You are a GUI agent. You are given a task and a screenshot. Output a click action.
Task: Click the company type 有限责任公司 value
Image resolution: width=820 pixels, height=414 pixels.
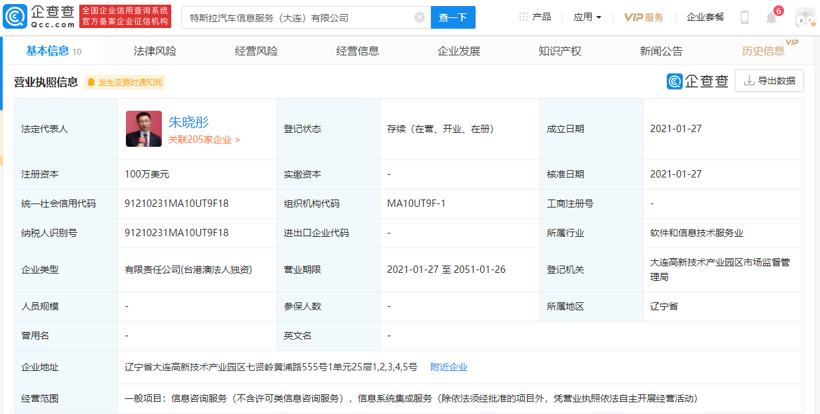coord(188,270)
